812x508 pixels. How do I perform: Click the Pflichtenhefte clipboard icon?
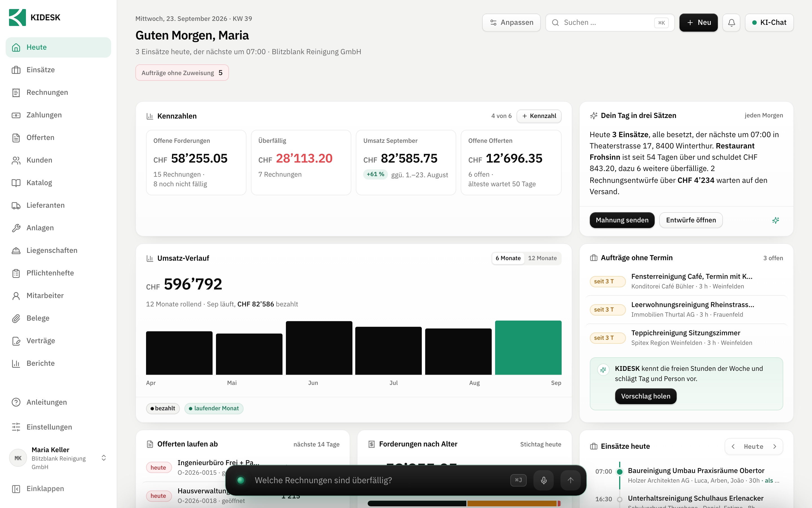pos(16,273)
